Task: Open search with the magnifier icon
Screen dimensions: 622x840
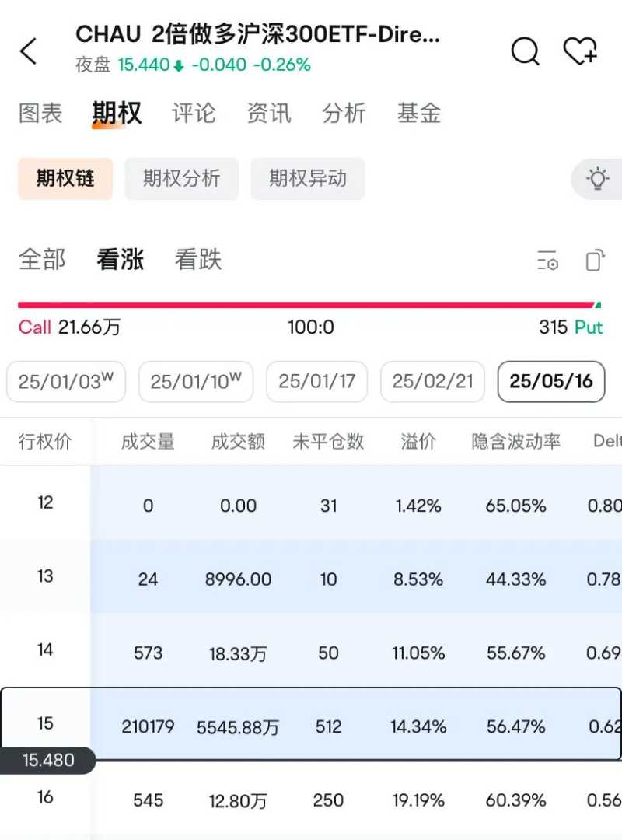Action: click(x=525, y=52)
